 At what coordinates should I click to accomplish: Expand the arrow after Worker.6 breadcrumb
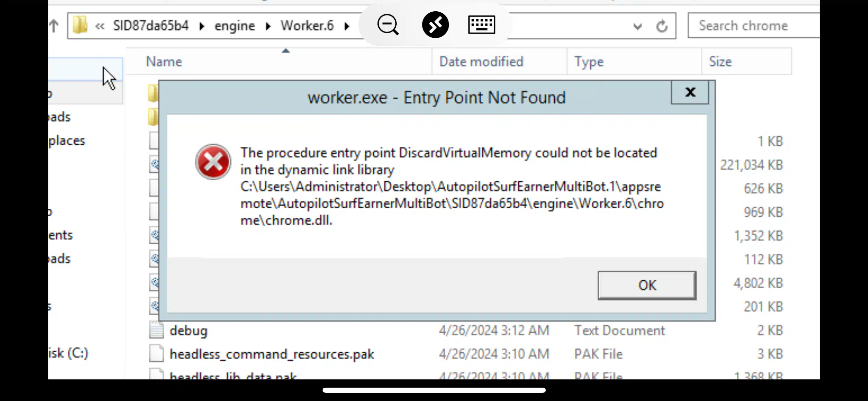click(x=347, y=26)
